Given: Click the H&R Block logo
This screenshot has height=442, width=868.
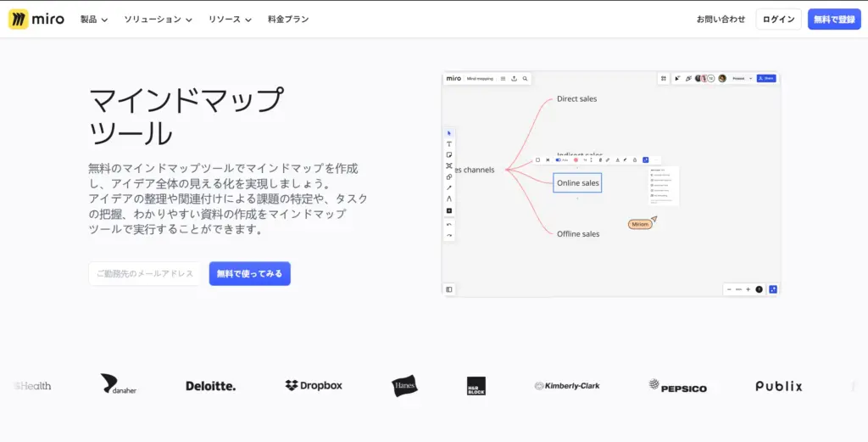Looking at the screenshot, I should (x=476, y=386).
